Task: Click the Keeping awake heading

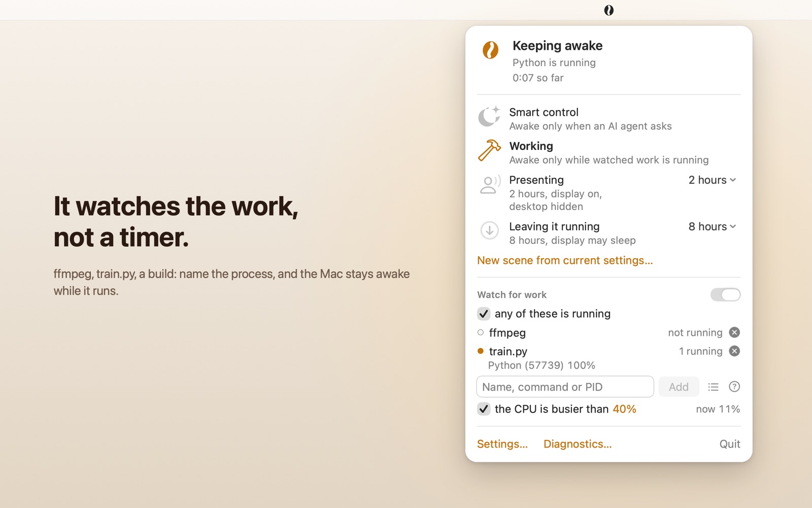Action: [557, 46]
